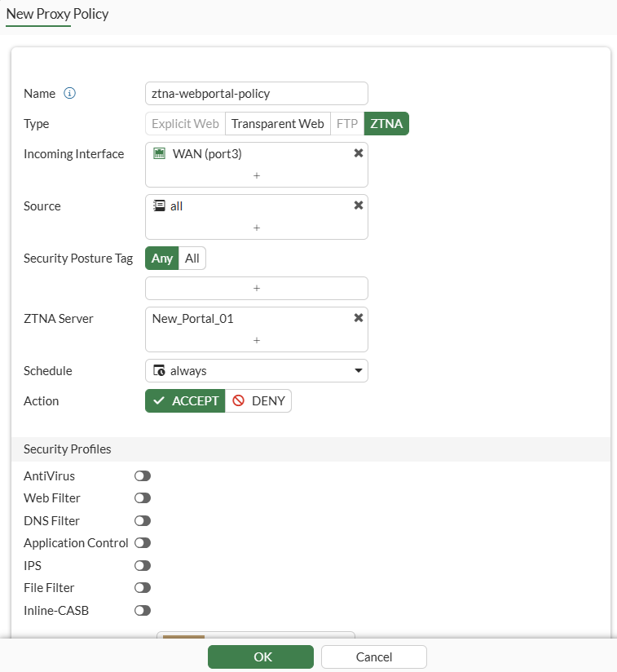
Task: Select the Transparent Web type tab
Action: (x=277, y=123)
